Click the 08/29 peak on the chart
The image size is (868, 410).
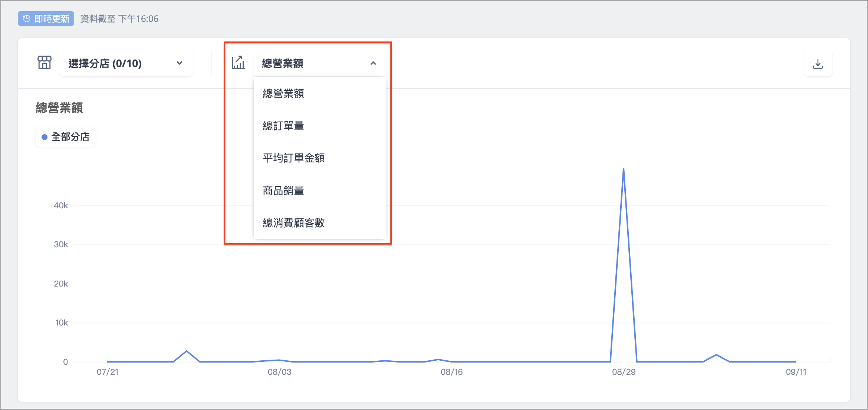pyautogui.click(x=624, y=169)
